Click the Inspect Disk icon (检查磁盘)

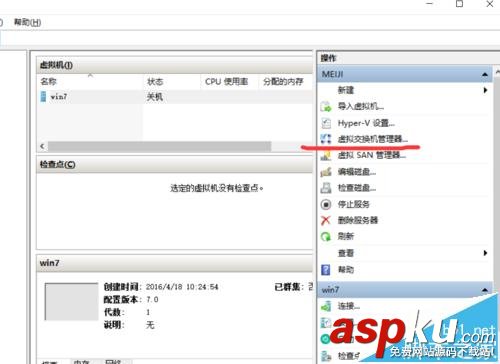pos(326,188)
